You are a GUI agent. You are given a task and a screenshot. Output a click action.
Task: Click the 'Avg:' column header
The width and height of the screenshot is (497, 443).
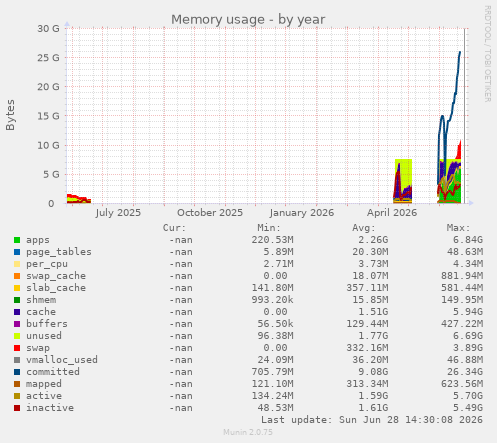coord(364,228)
